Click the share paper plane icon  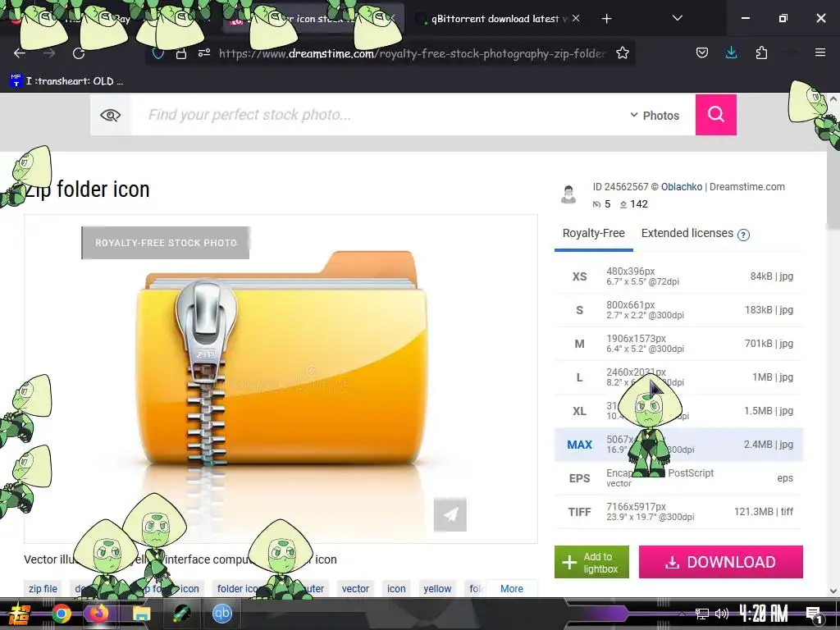pyautogui.click(x=450, y=515)
